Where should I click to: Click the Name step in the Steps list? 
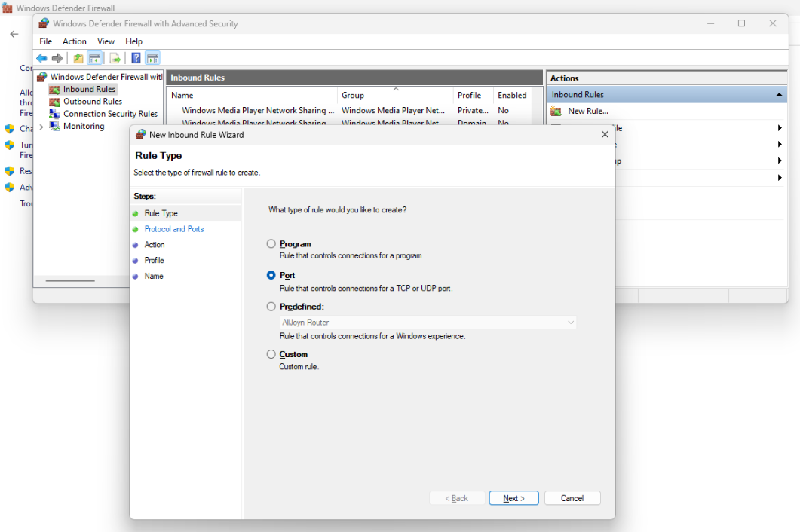pos(154,276)
